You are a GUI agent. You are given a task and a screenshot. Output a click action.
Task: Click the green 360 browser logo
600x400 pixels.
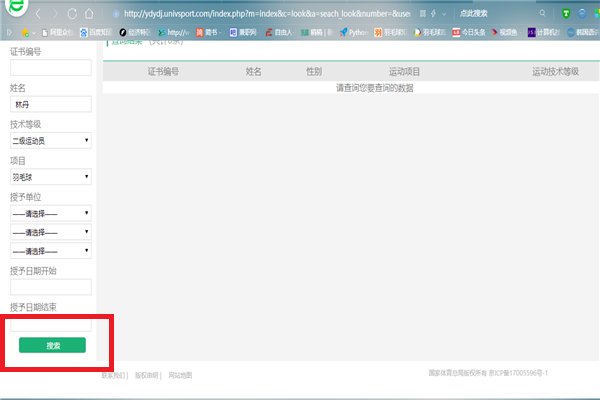click(x=16, y=7)
